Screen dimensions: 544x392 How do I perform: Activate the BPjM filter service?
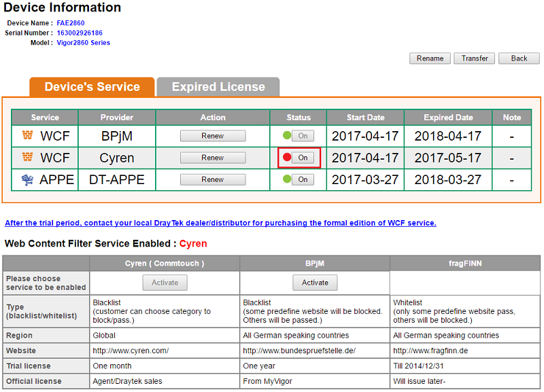(315, 283)
